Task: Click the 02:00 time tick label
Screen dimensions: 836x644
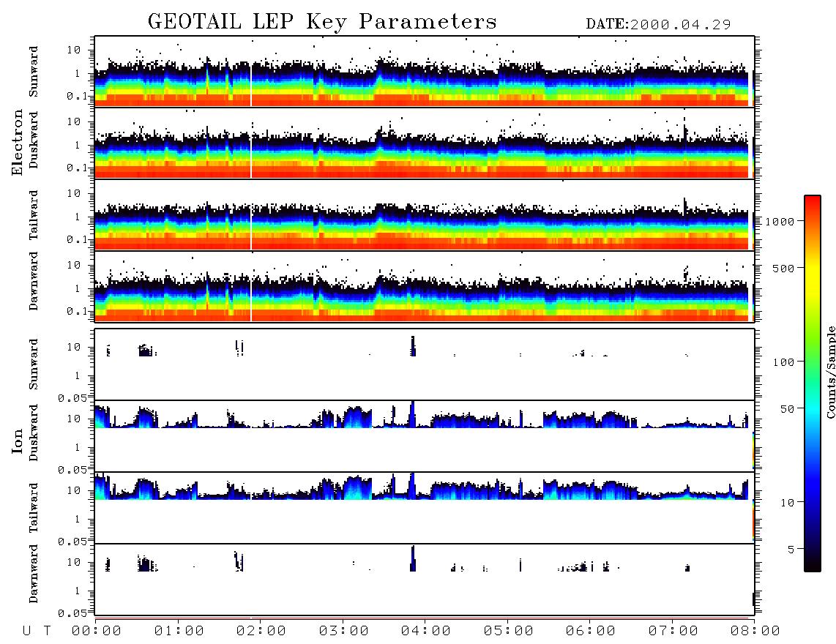Action: [x=261, y=631]
